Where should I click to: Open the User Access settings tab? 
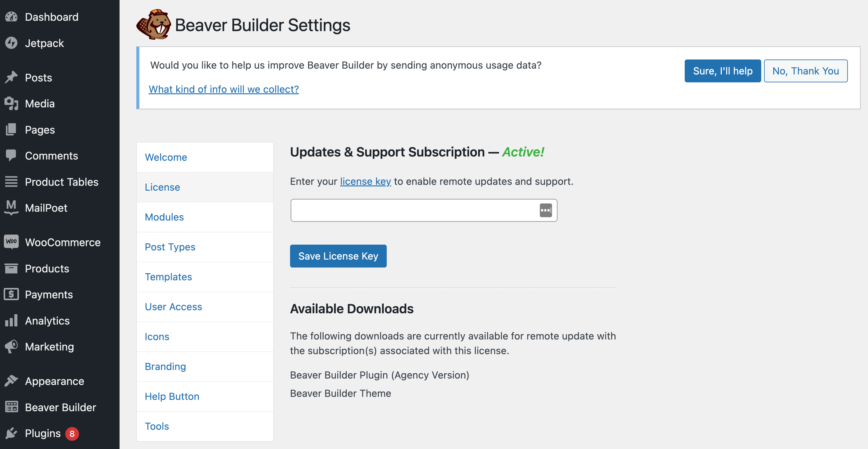coord(174,307)
